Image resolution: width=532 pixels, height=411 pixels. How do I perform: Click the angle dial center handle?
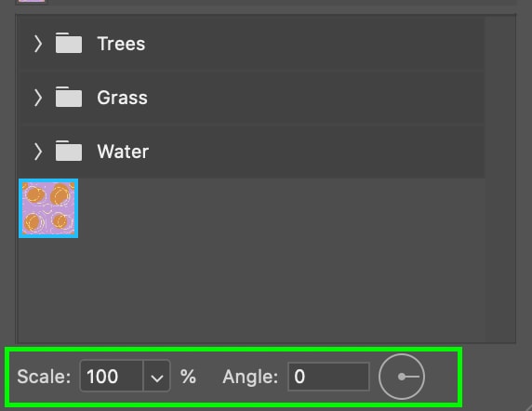point(402,377)
